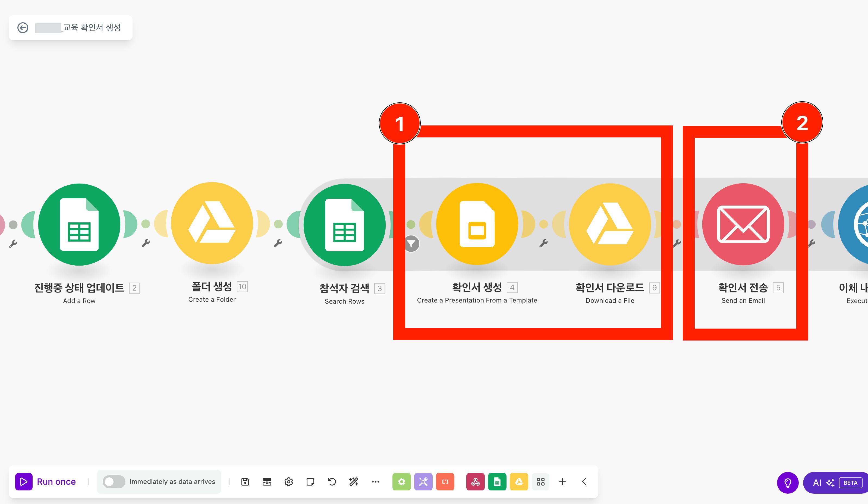Select the red Webhooks favorite icon
Image resolution: width=868 pixels, height=504 pixels.
pos(475,482)
